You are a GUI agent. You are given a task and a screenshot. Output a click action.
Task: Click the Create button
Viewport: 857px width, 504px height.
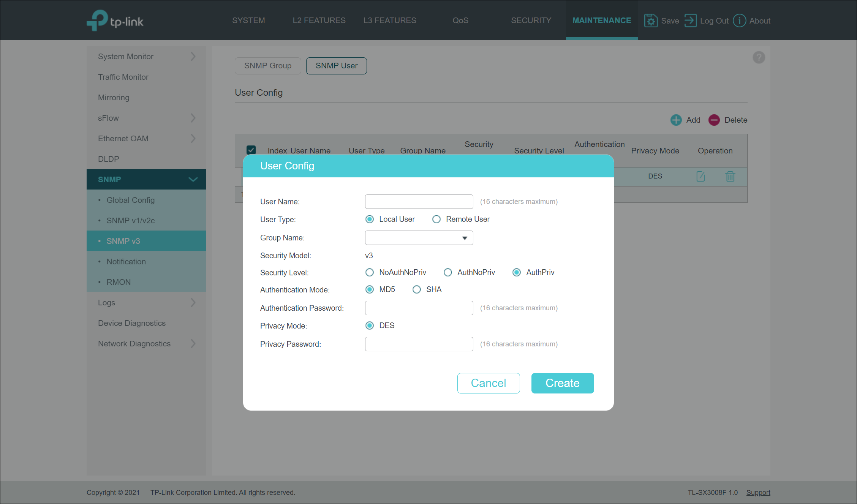pyautogui.click(x=562, y=383)
